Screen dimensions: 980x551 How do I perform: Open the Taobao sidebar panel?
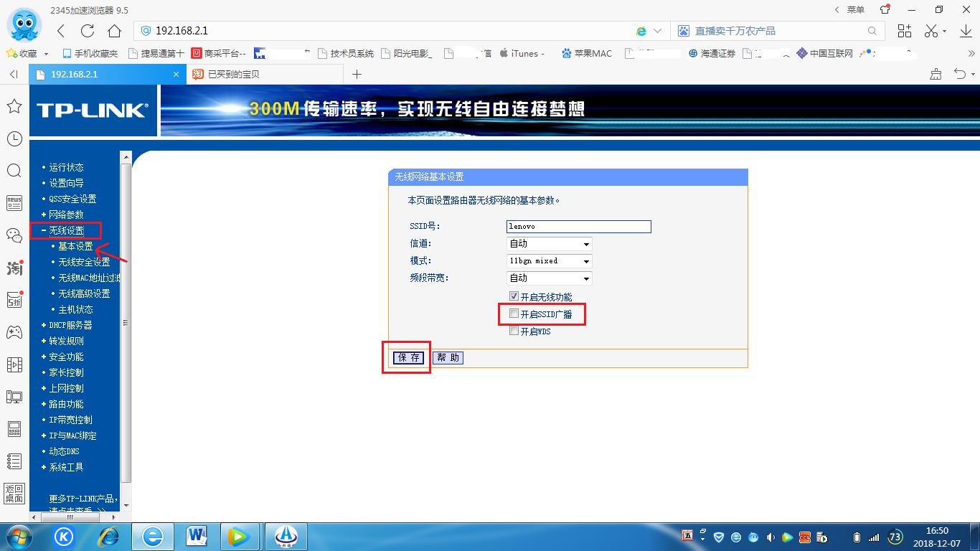point(14,267)
